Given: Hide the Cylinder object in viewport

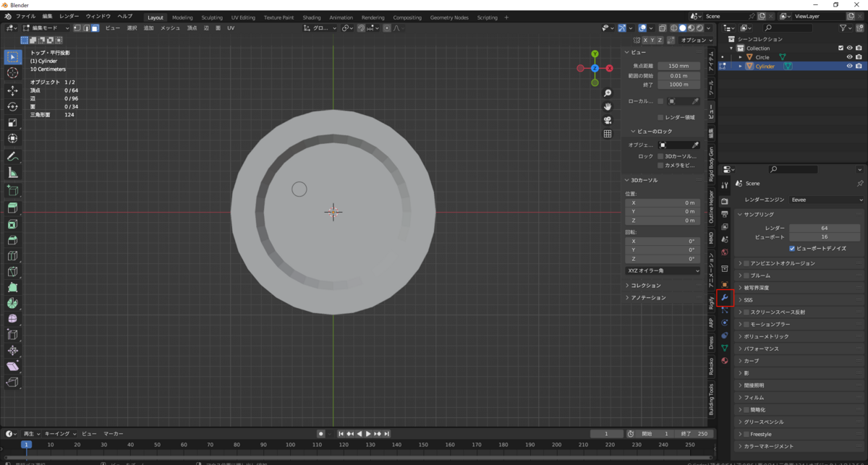Looking at the screenshot, I should [x=850, y=66].
